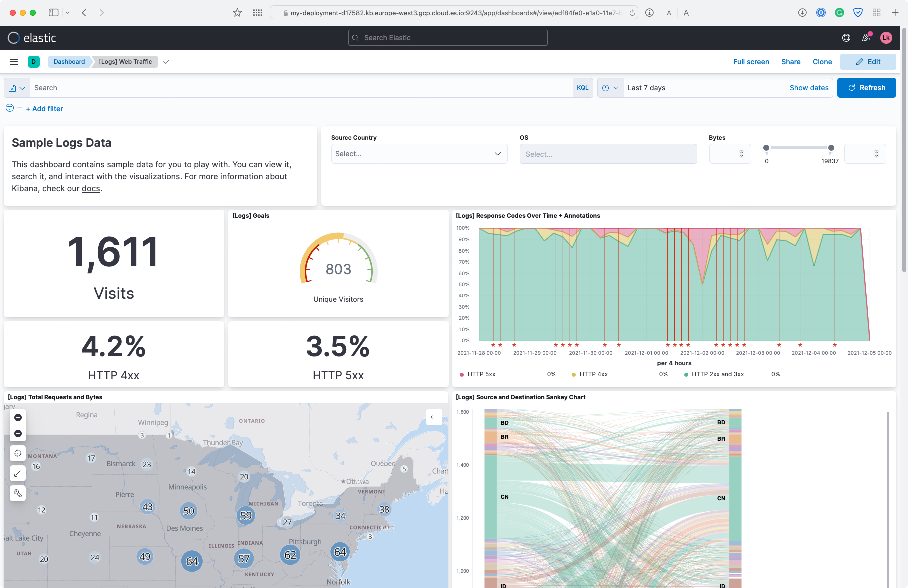
Task: Toggle HTTP 5xx series in legend
Action: [x=481, y=374]
